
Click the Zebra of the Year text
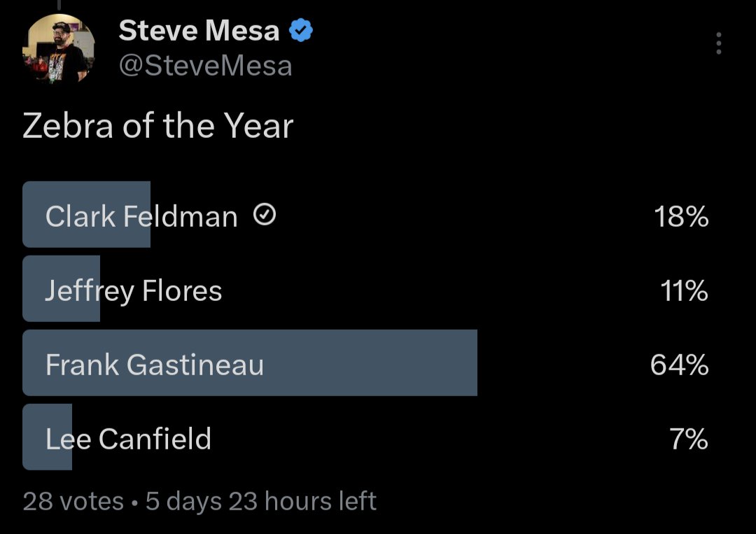coord(158,126)
